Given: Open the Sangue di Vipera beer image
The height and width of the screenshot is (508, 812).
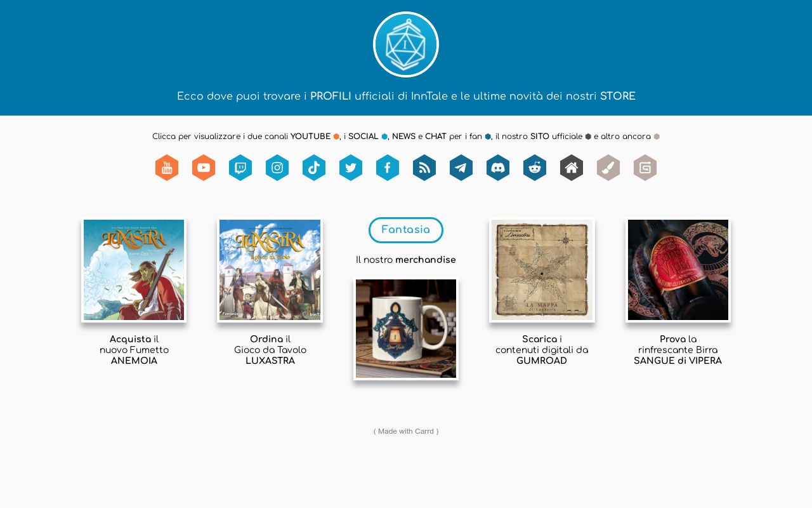Looking at the screenshot, I should (x=678, y=270).
